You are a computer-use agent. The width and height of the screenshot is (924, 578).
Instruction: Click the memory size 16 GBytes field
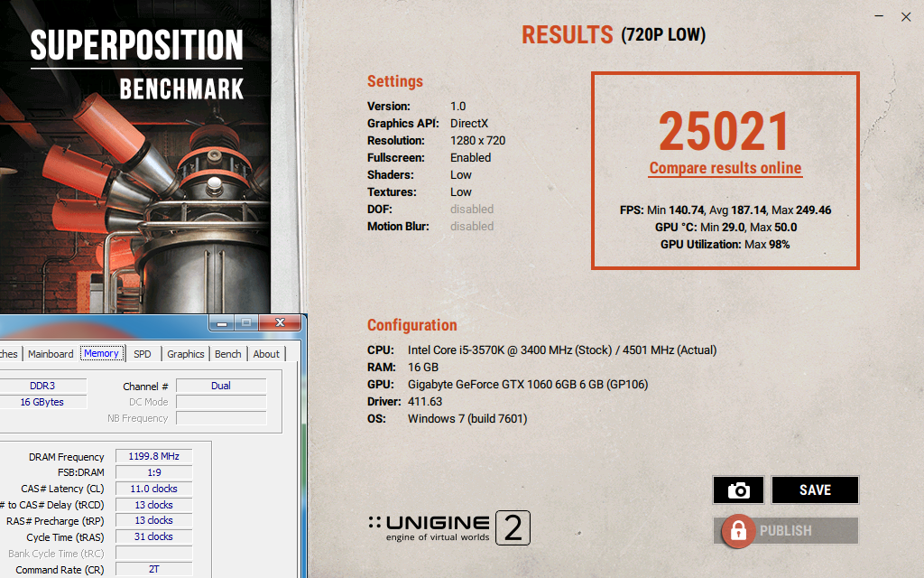pyautogui.click(x=42, y=402)
